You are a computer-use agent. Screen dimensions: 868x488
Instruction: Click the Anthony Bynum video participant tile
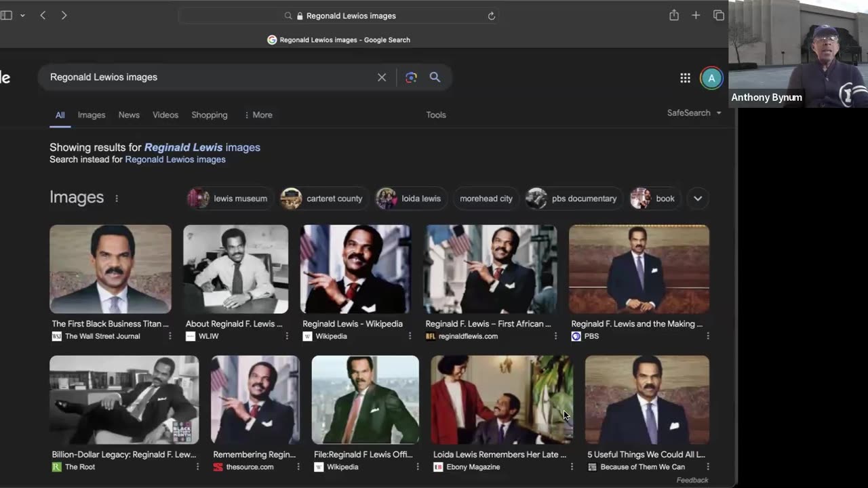(x=798, y=54)
